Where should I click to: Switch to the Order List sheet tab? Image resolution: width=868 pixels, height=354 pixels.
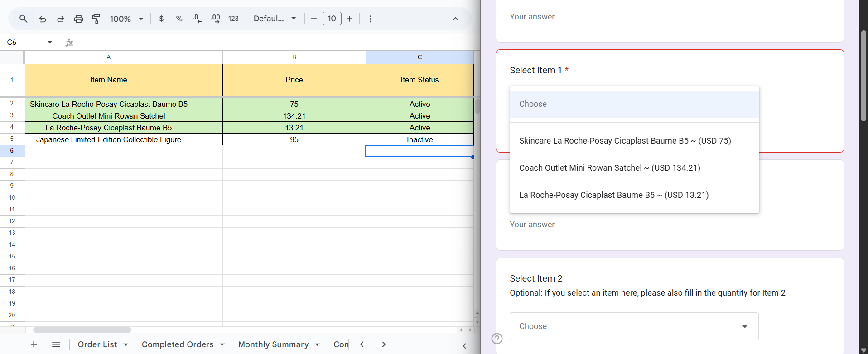pos(97,344)
